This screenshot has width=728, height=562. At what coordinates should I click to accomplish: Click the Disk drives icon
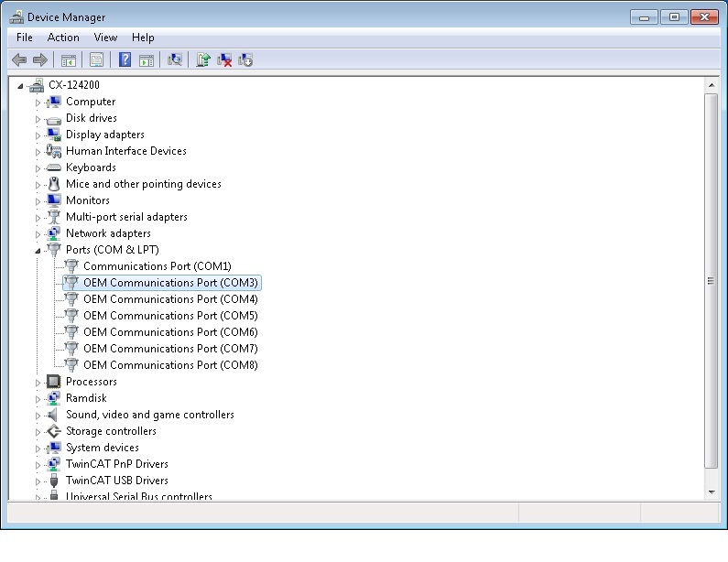point(54,119)
